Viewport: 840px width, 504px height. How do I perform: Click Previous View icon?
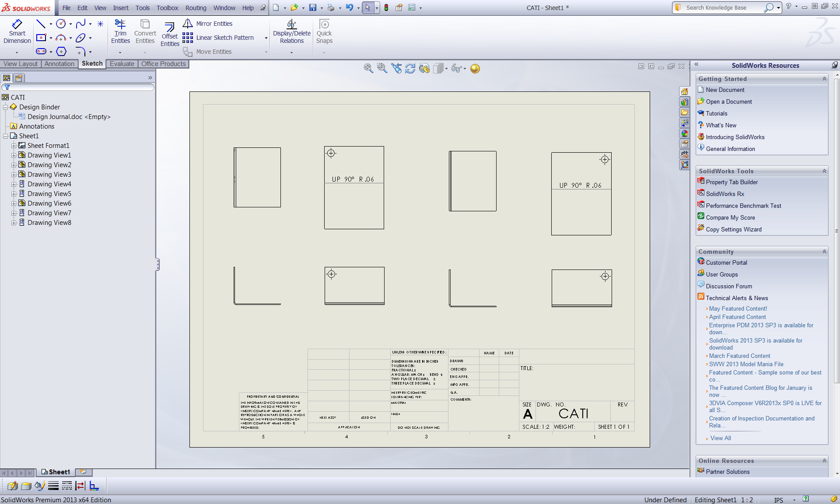click(x=396, y=68)
